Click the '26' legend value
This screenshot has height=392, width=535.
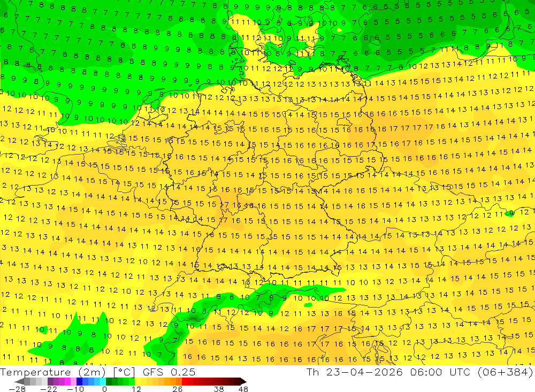[178, 389]
